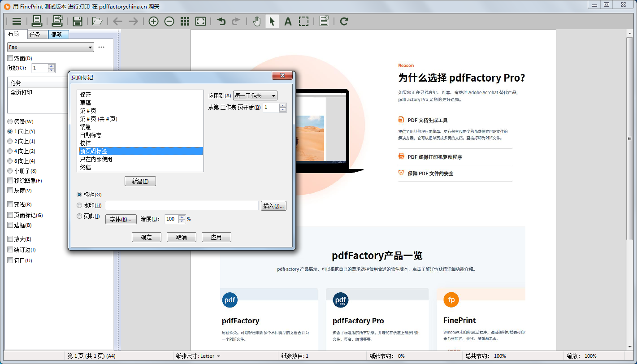Click the zoom in magnifier icon
The width and height of the screenshot is (637, 364).
153,21
